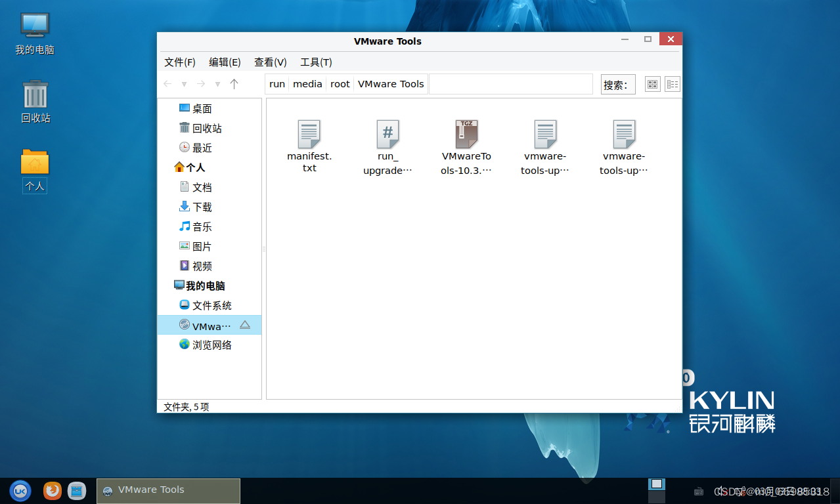This screenshot has height=504, width=840.
Task: Open the forward history dropdown arrow
Action: pyautogui.click(x=218, y=85)
